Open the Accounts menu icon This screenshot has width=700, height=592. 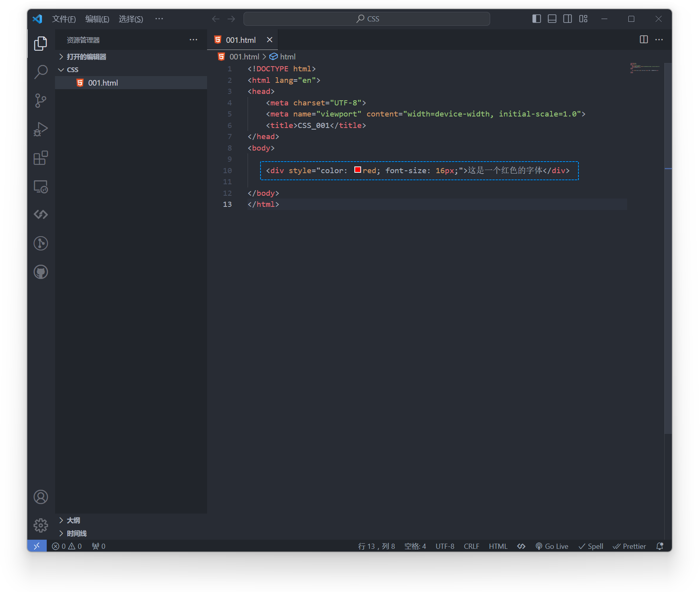coord(41,497)
